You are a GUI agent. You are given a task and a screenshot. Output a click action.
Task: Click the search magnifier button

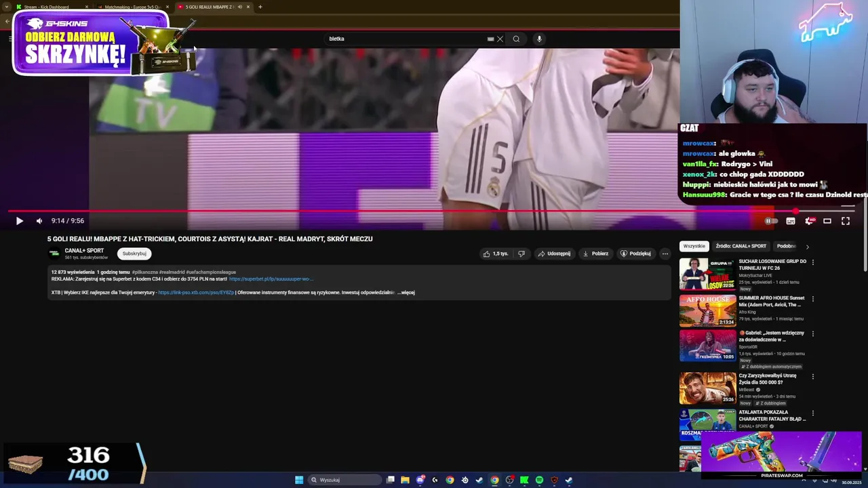(x=516, y=39)
